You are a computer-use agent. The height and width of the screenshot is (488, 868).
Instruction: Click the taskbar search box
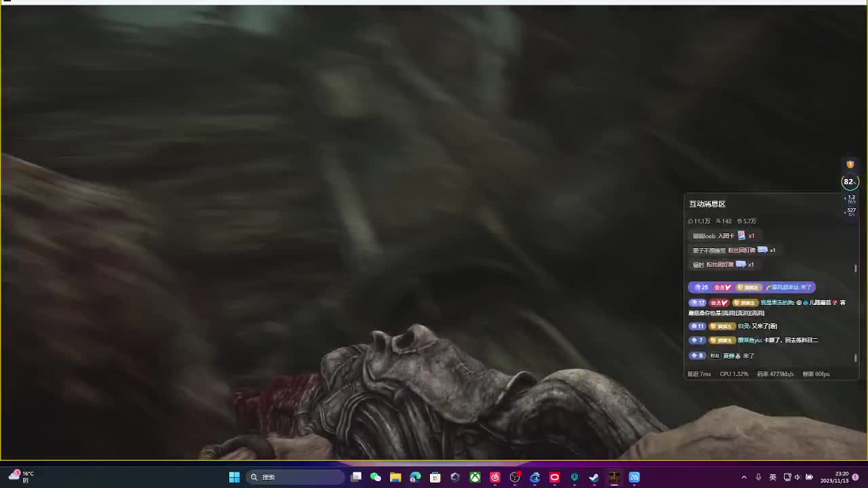[x=295, y=477]
